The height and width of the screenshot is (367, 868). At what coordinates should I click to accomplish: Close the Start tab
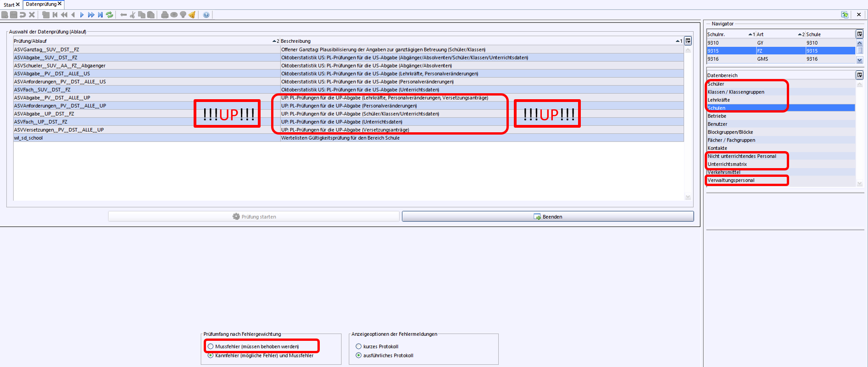[x=18, y=5]
